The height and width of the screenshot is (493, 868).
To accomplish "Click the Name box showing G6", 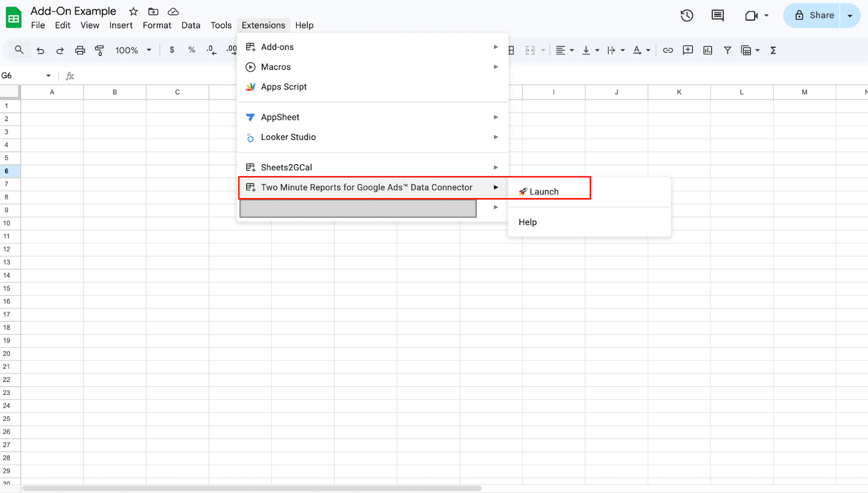I will pos(22,75).
